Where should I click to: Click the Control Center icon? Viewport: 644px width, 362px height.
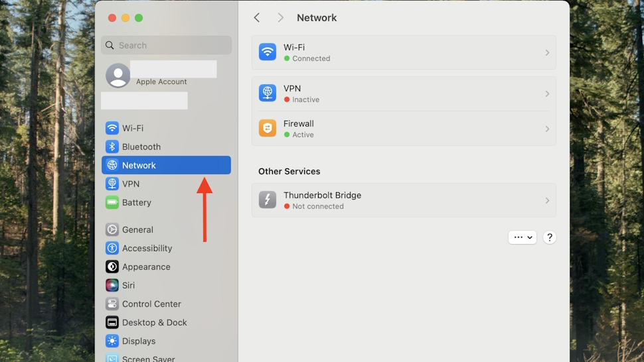112,304
